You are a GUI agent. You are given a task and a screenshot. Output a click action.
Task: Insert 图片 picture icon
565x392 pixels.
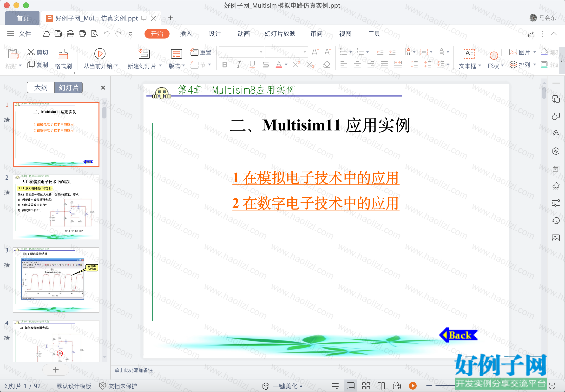(x=520, y=52)
